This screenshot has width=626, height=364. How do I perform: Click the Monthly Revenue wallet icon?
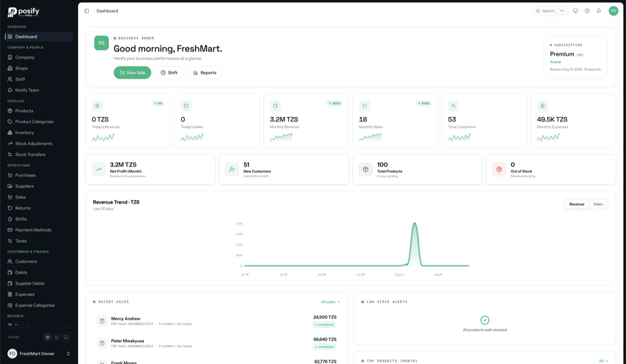click(x=275, y=106)
